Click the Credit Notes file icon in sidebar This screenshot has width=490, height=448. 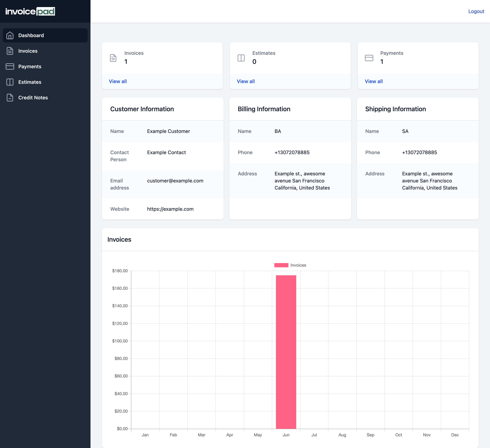point(10,97)
